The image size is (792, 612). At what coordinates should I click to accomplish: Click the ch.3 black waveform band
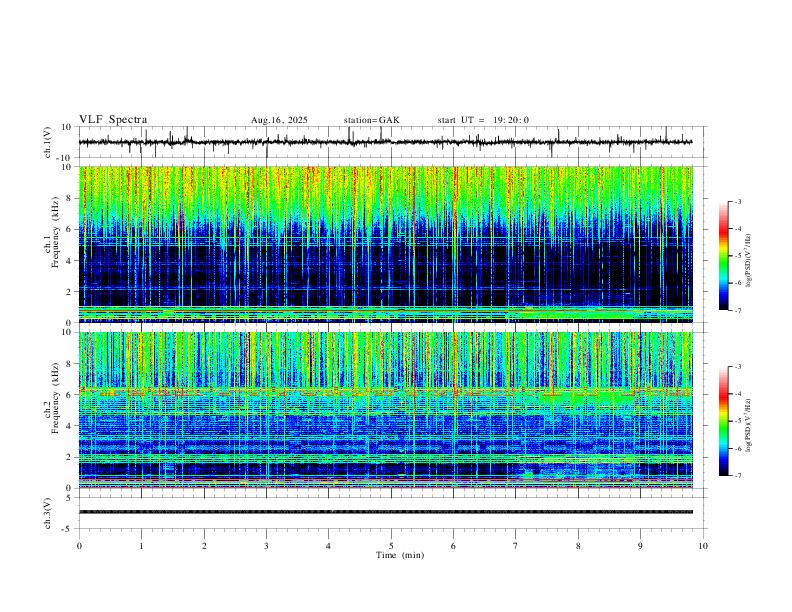tap(385, 512)
